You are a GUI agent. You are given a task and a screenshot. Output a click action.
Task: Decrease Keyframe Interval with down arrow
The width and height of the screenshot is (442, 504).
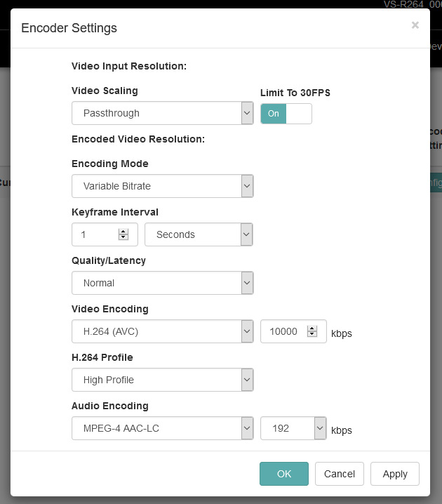(123, 238)
